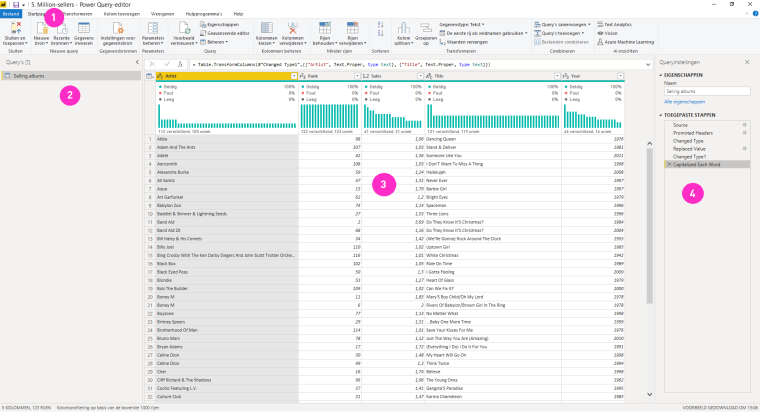
Task: Click vertical scrollbar down arrow
Action: (649, 395)
